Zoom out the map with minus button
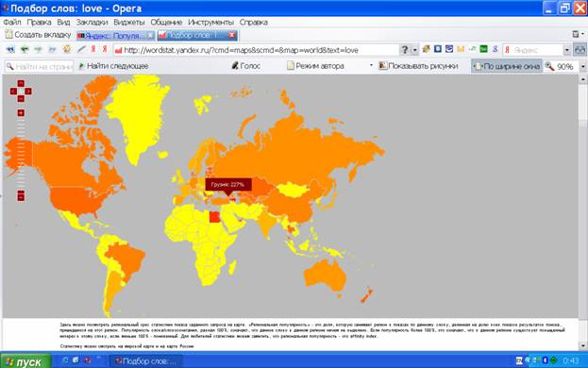588x368 pixels. [21, 196]
